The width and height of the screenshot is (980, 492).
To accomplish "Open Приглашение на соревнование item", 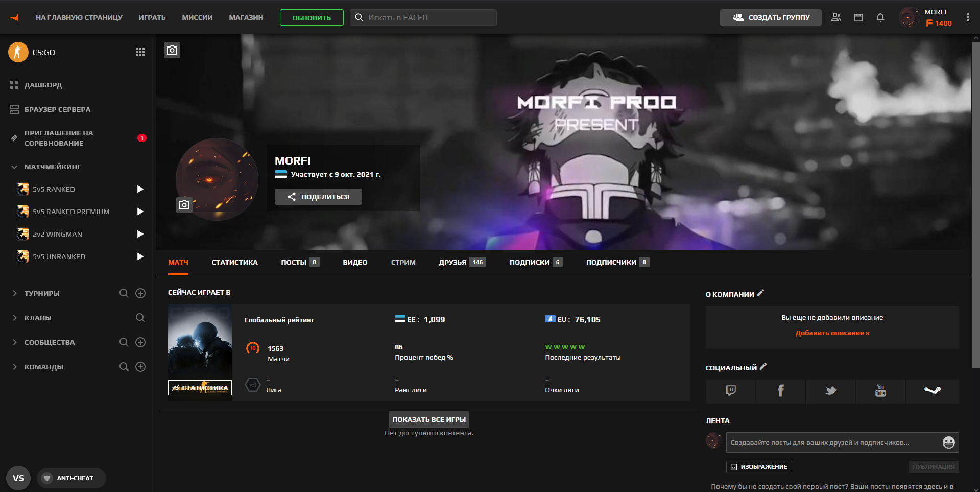I will [x=77, y=138].
